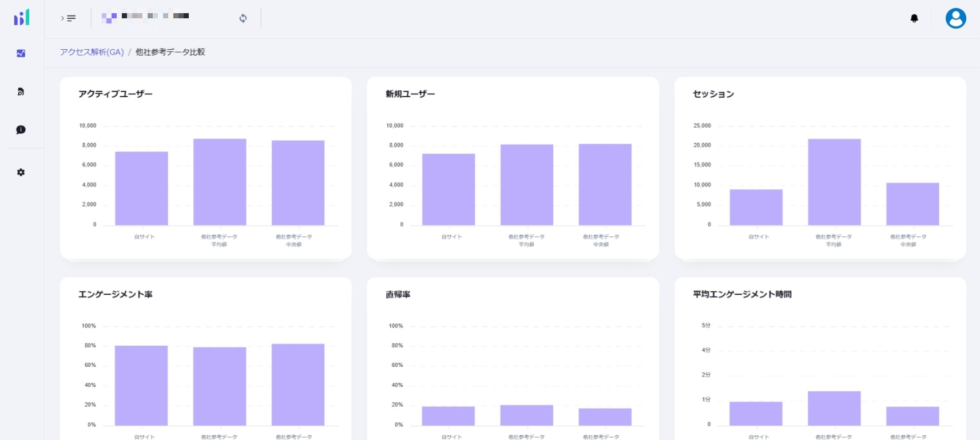Image resolution: width=980 pixels, height=440 pixels.
Task: Open the user account avatar menu
Action: [955, 18]
